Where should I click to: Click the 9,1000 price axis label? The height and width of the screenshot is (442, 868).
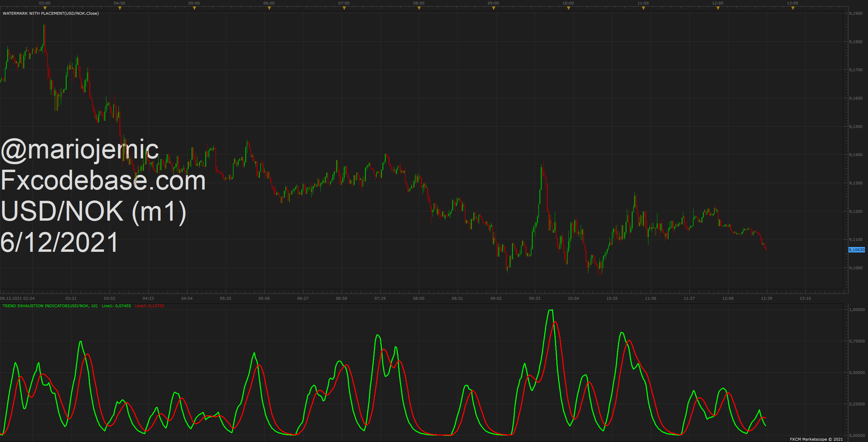tap(856, 268)
